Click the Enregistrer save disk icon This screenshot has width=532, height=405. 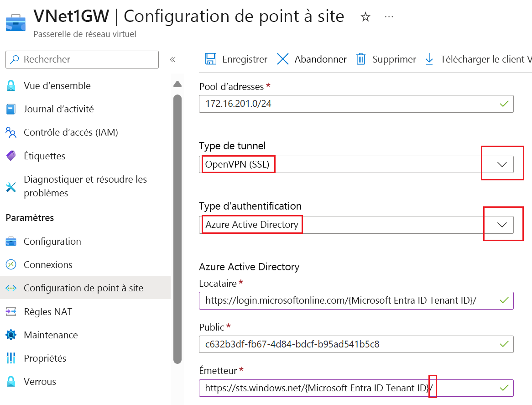tap(210, 59)
